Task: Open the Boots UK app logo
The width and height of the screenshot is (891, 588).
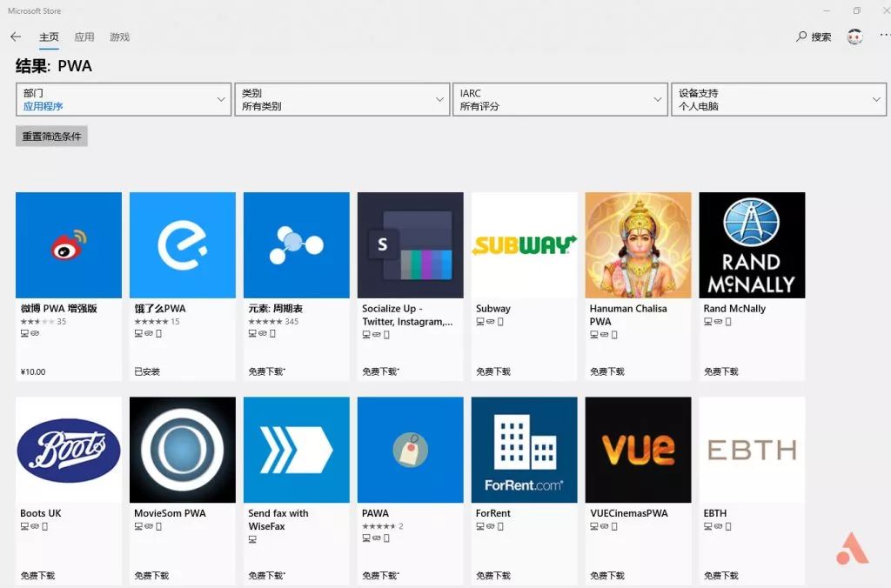Action: pyautogui.click(x=69, y=450)
